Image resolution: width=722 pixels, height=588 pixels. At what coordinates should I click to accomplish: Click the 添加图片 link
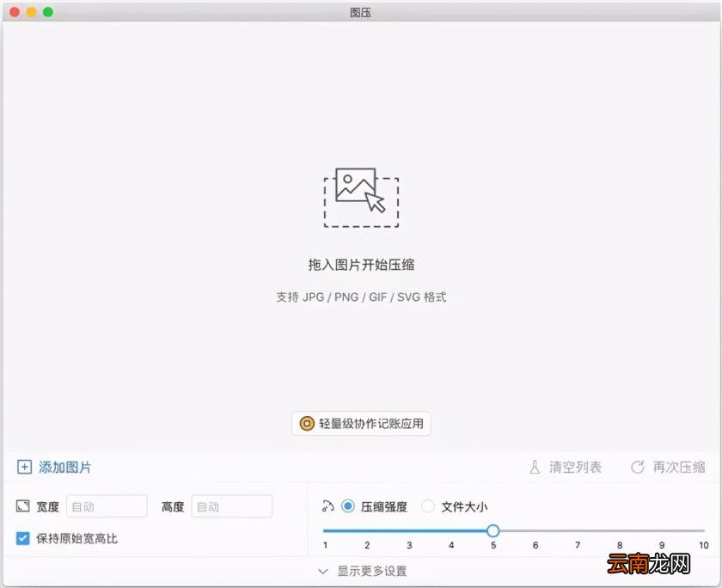point(65,467)
